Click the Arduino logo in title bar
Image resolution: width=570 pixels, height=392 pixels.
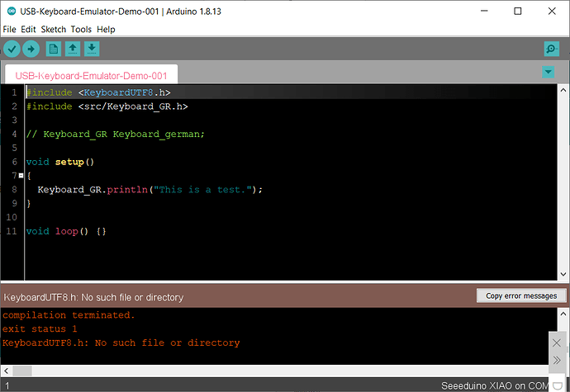(12, 12)
